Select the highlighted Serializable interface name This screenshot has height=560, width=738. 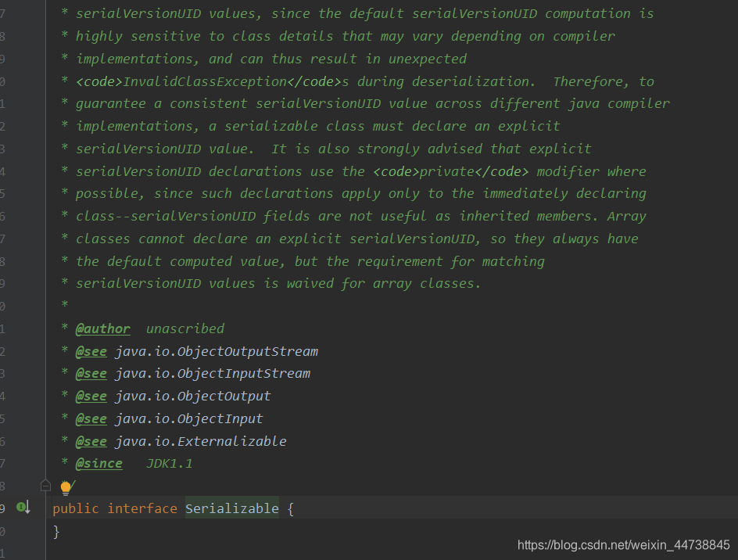coord(231,508)
